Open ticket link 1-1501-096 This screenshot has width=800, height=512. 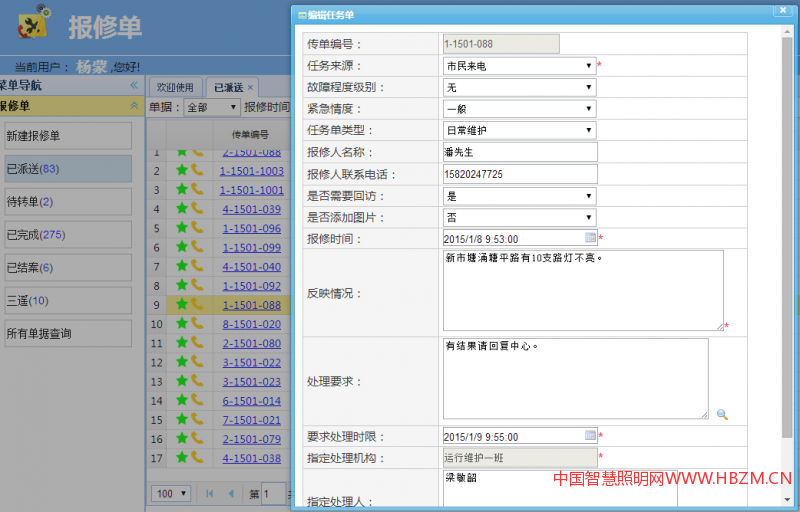coord(252,228)
